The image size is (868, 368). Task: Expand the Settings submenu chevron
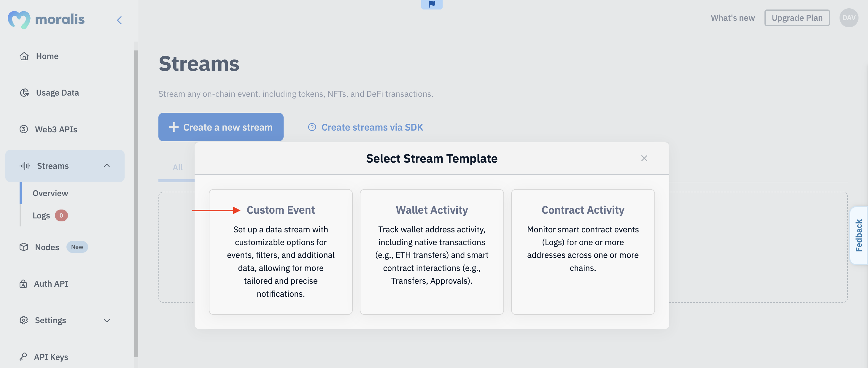(x=107, y=320)
